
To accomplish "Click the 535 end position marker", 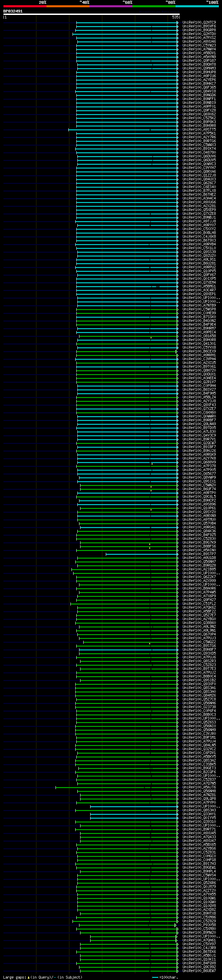I will (175, 17).
